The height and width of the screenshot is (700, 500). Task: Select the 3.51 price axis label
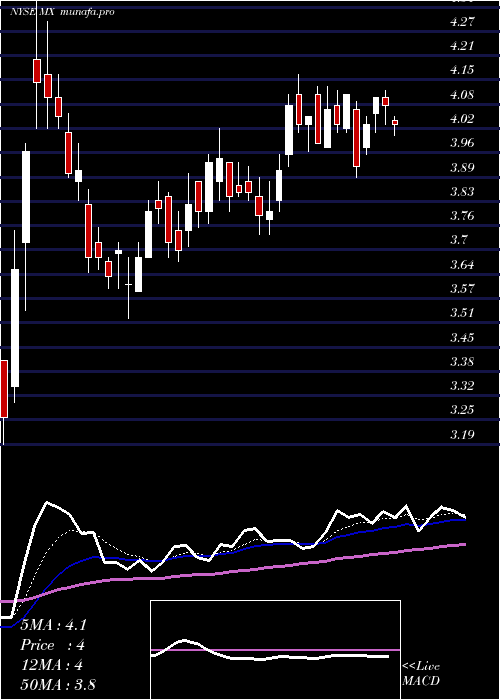coord(462,312)
